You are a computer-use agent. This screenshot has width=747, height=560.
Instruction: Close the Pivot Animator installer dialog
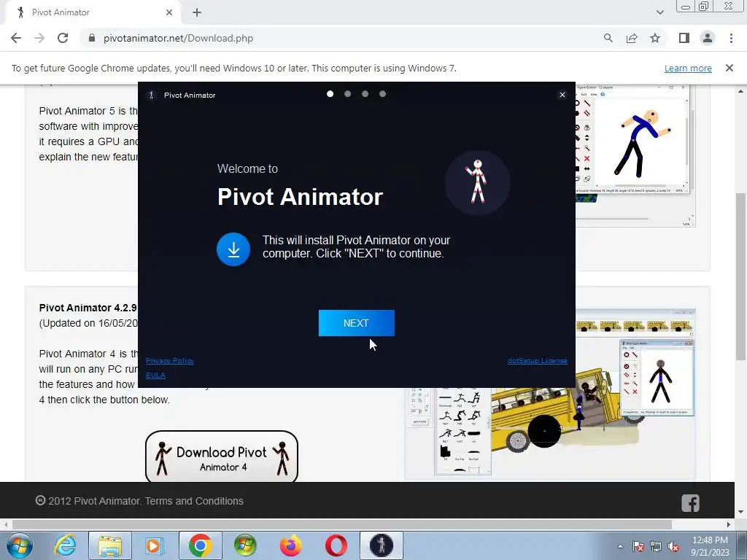562,95
